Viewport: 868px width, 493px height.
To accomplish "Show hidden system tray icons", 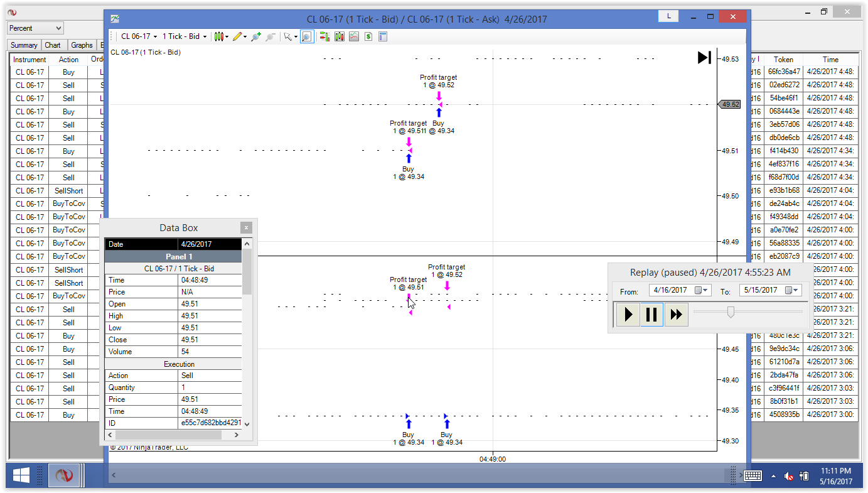I will coord(773,476).
